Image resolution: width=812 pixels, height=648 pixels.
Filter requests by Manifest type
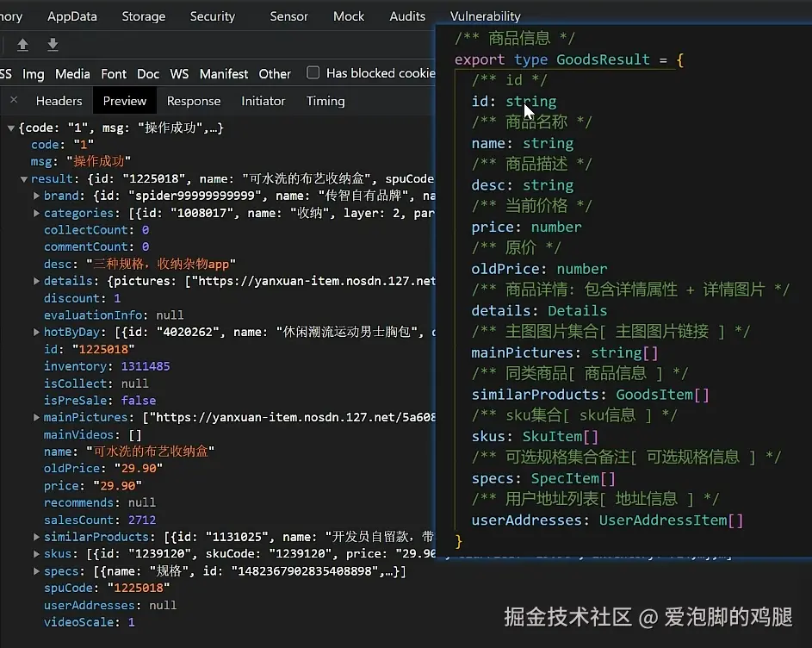pyautogui.click(x=224, y=74)
